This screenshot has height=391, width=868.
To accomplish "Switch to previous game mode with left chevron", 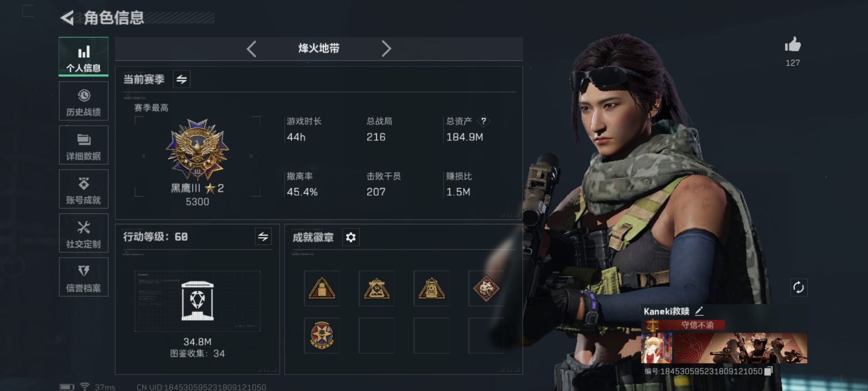I will pyautogui.click(x=252, y=48).
